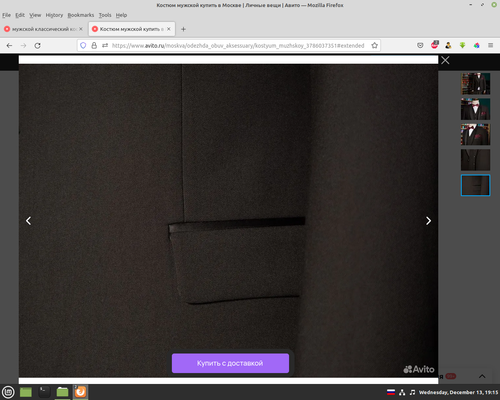Close the gallery image viewer
Viewport: 500px width, 400px height.
445,60
